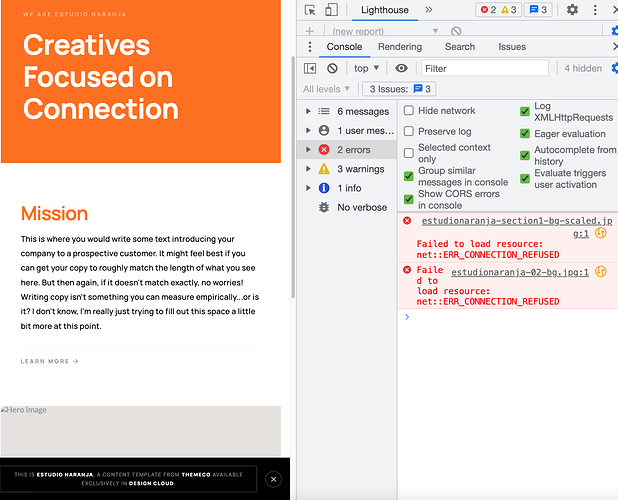Image resolution: width=618 pixels, height=500 pixels.
Task: Open the All levels dropdown
Action: click(327, 89)
